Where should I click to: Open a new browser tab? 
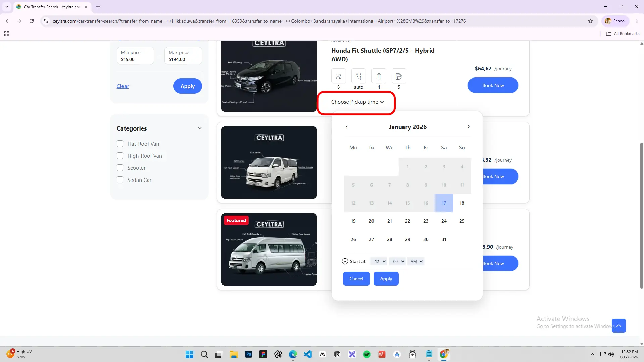coord(98,7)
